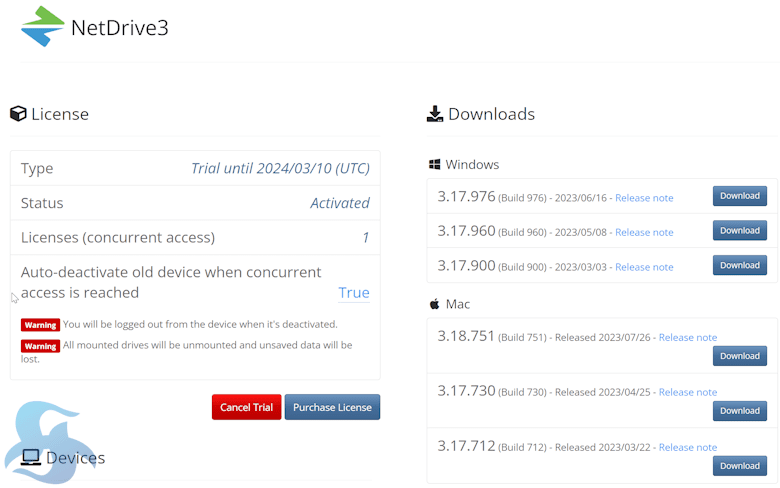Click the Devices section heading
Image resolution: width=780 pixels, height=488 pixels.
[x=76, y=458]
